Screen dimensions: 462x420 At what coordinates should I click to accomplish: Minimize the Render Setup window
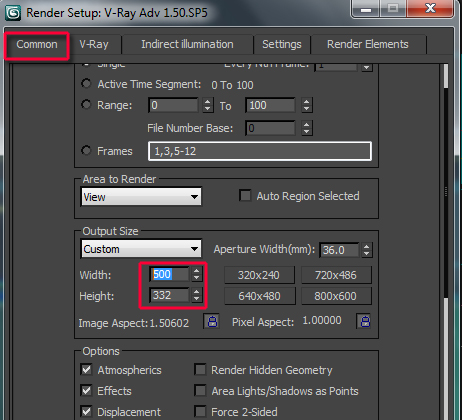click(366, 9)
